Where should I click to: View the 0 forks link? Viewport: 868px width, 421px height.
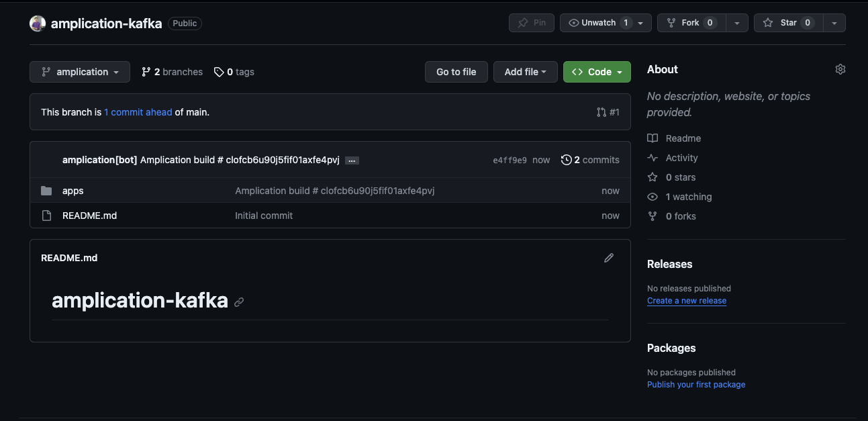pos(671,216)
